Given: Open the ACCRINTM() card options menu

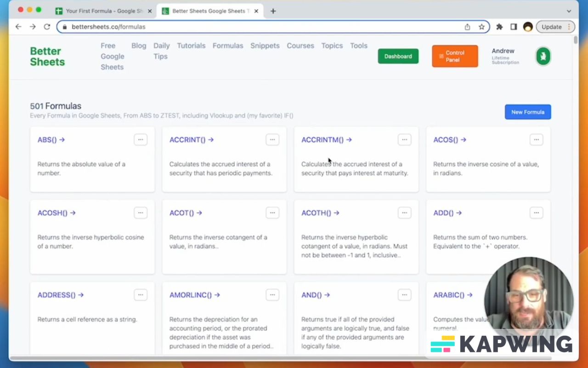Looking at the screenshot, I should (x=404, y=139).
